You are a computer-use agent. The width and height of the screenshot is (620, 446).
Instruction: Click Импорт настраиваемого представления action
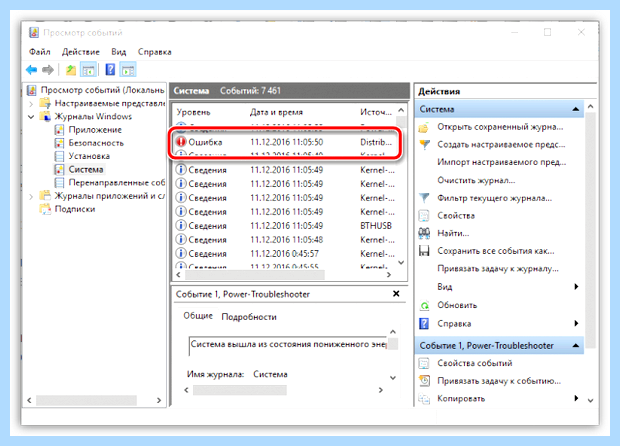coord(501,163)
